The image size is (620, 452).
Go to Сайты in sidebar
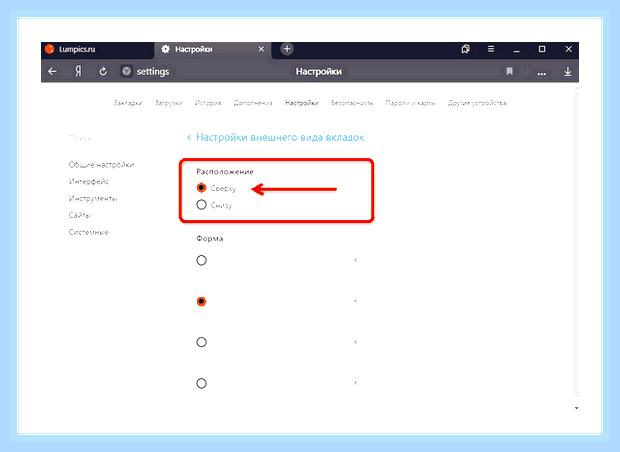pos(79,215)
